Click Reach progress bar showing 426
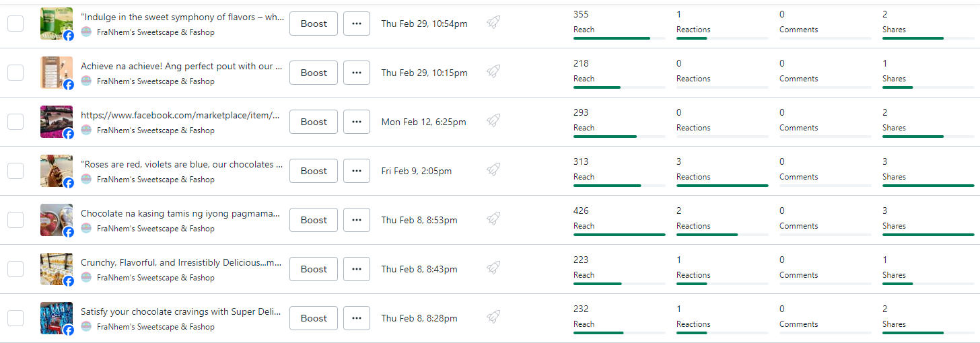This screenshot has height=343, width=980. (619, 235)
